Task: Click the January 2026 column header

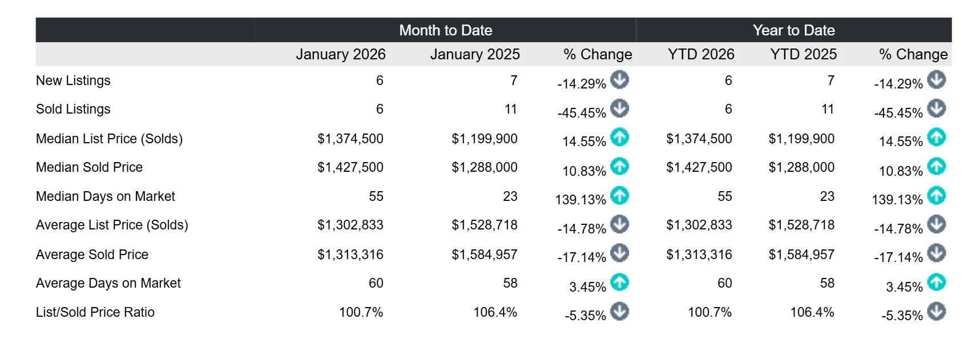Action: coord(340,54)
